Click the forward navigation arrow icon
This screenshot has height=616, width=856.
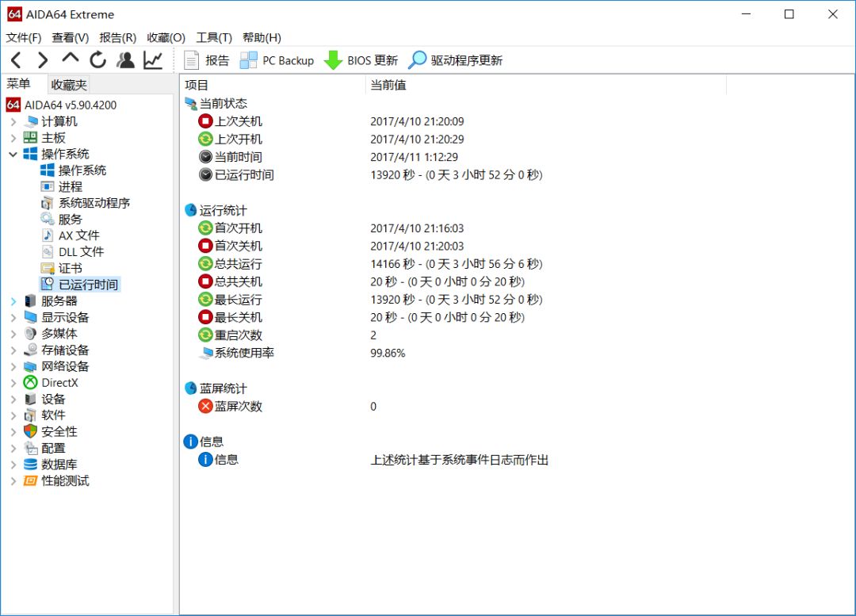42,59
